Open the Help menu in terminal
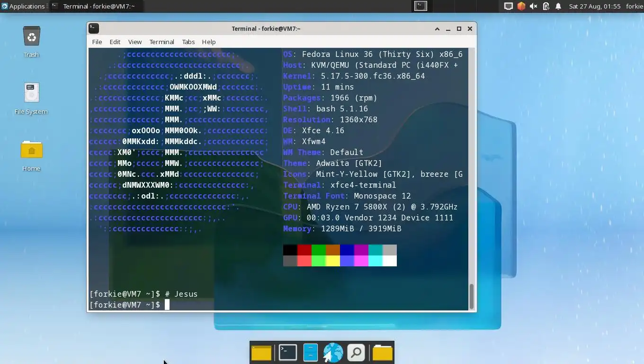Image resolution: width=644 pixels, height=364 pixels. pos(209,42)
